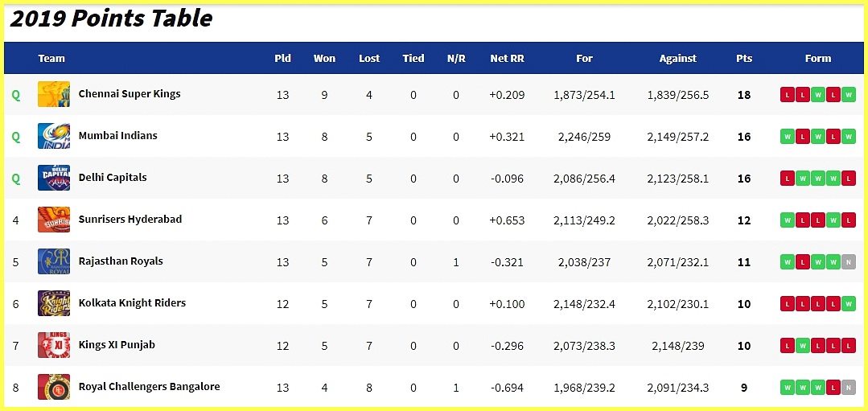Select the Form column header
868x411 pixels.
(x=818, y=58)
